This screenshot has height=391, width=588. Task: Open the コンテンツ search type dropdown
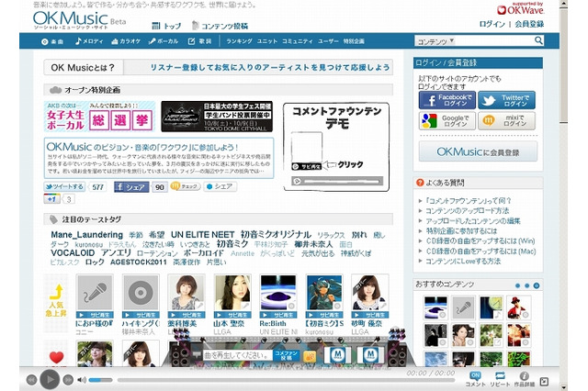tap(435, 41)
